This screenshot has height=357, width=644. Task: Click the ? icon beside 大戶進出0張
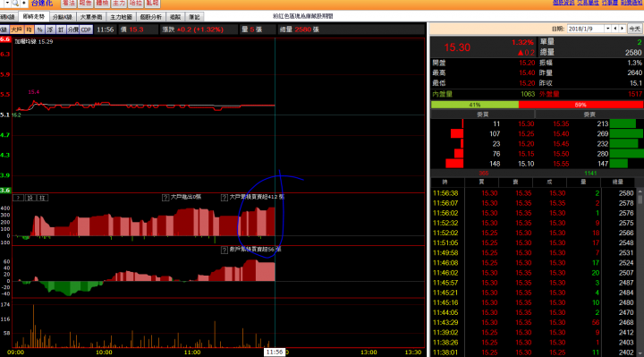coord(165,198)
